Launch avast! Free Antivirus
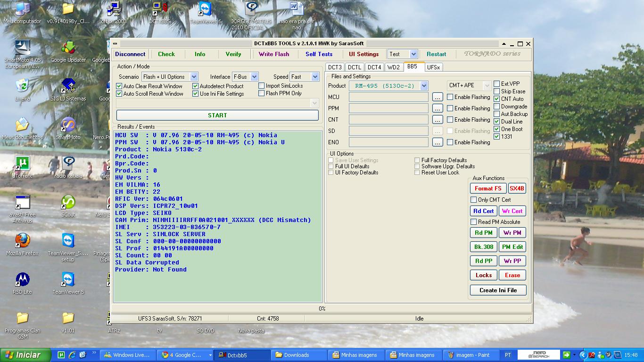This screenshot has height=362, width=644. [22, 209]
